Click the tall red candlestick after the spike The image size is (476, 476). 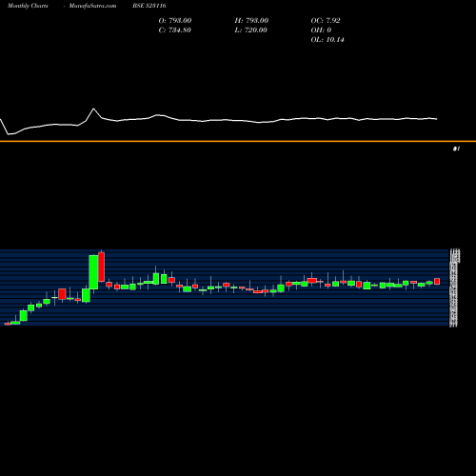tap(102, 267)
